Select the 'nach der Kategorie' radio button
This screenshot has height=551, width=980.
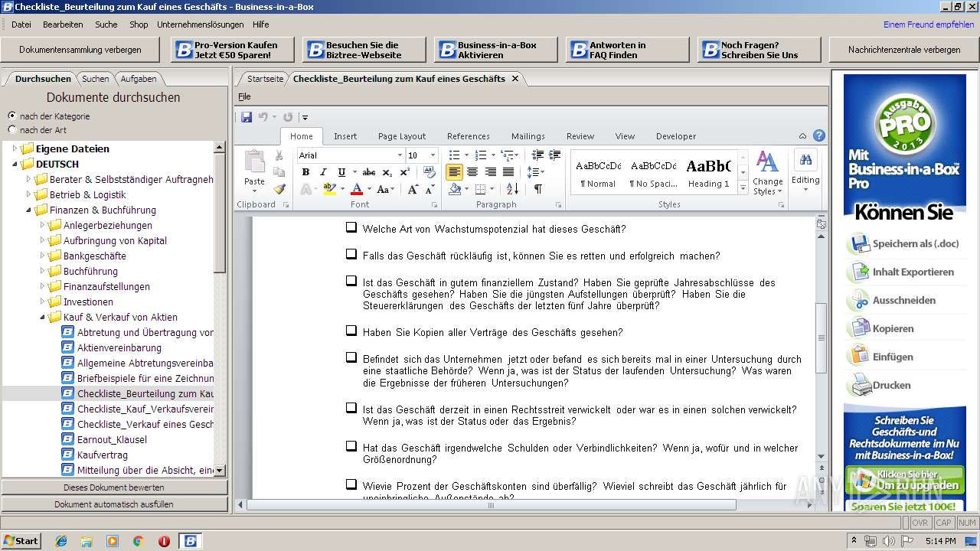pyautogui.click(x=11, y=116)
